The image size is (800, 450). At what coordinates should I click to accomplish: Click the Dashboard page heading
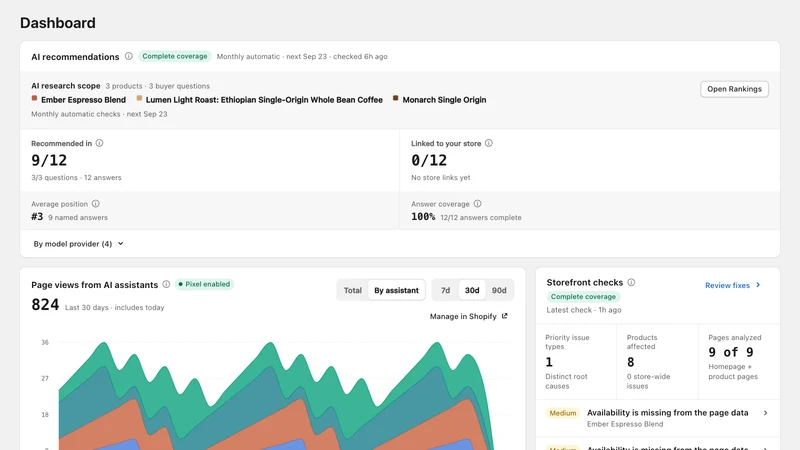[58, 23]
